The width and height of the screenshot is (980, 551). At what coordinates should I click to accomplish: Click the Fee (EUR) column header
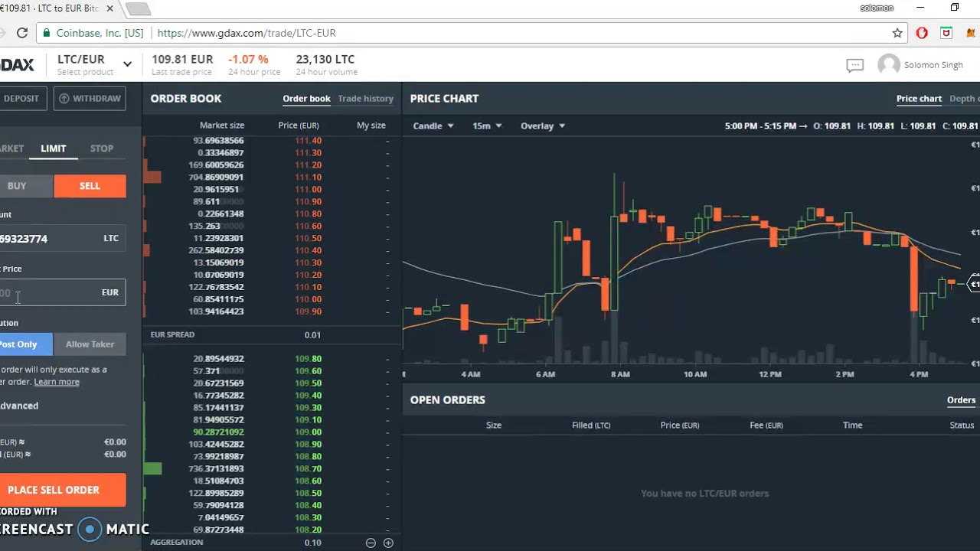click(x=766, y=425)
